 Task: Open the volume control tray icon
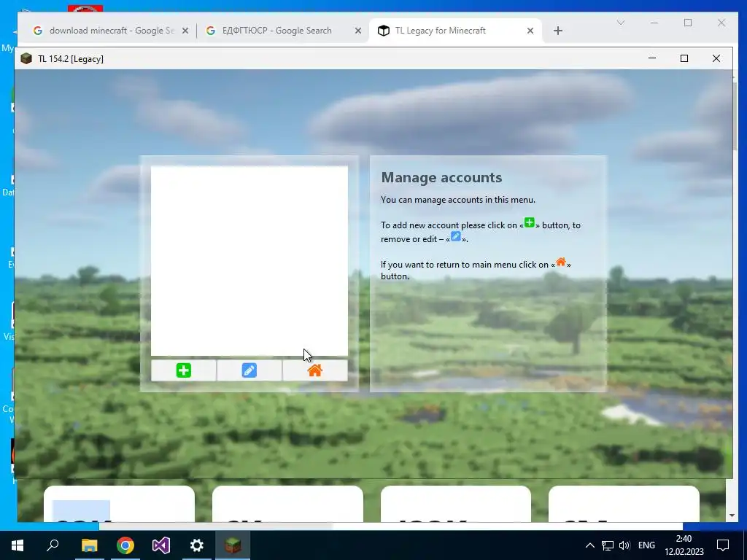click(624, 545)
